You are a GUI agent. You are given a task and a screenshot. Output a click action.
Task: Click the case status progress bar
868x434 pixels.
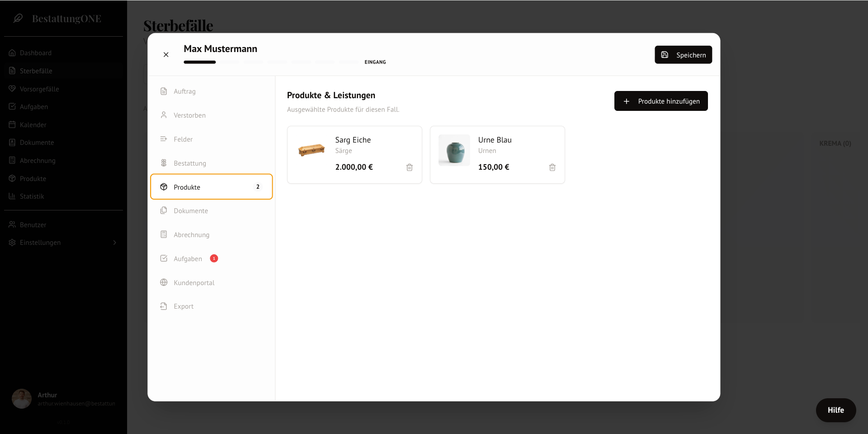point(271,62)
